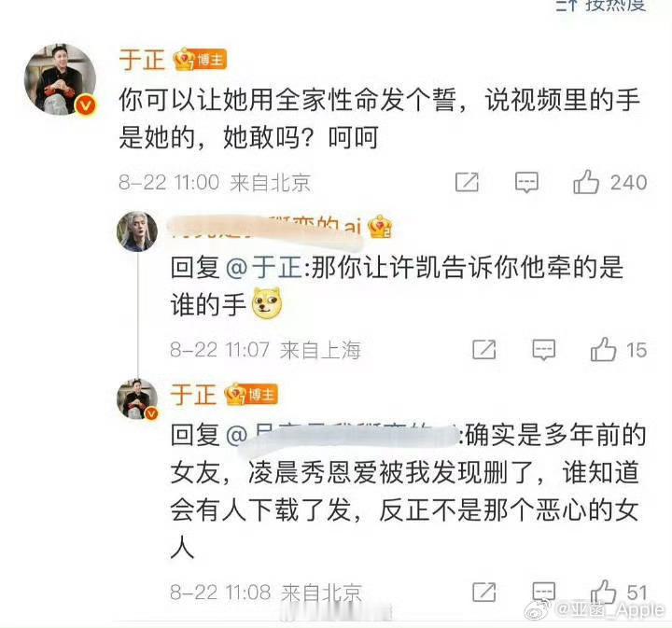Image resolution: width=672 pixels, height=628 pixels.
Task: Follow the @于正 mention in 11:07 reply
Action: pyautogui.click(x=264, y=268)
